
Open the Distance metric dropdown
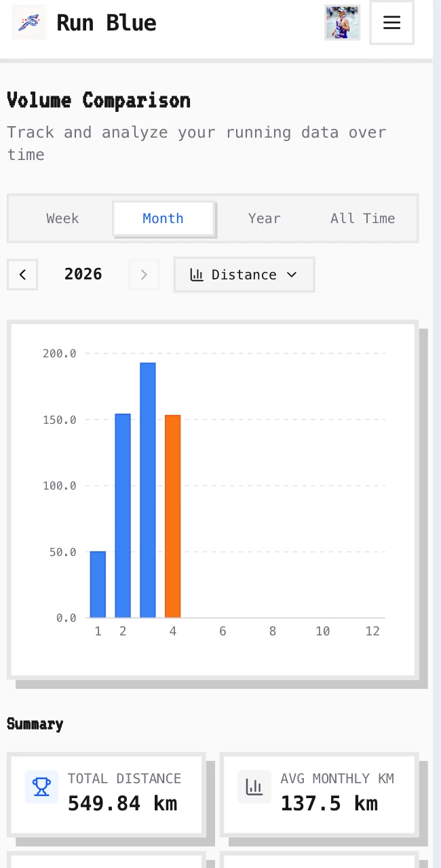tap(244, 275)
